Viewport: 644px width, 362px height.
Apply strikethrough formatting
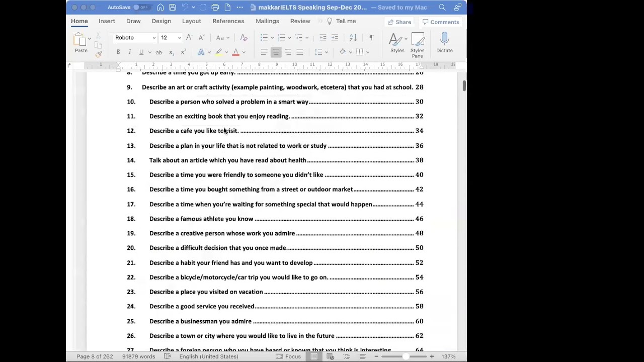159,52
